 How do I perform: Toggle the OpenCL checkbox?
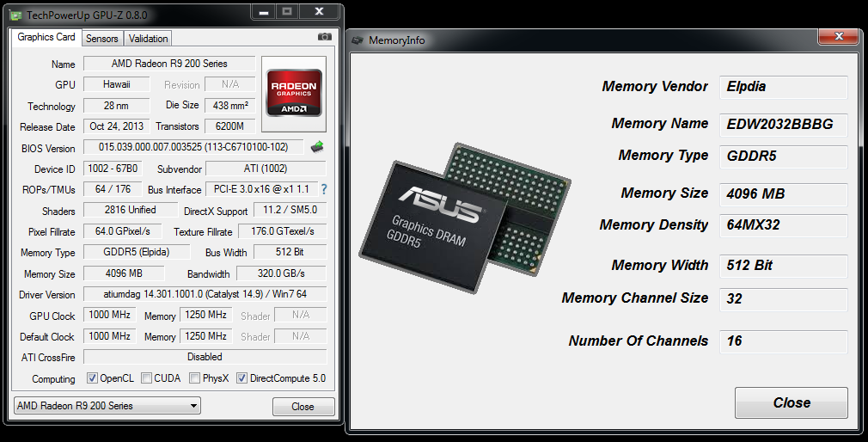coord(93,378)
